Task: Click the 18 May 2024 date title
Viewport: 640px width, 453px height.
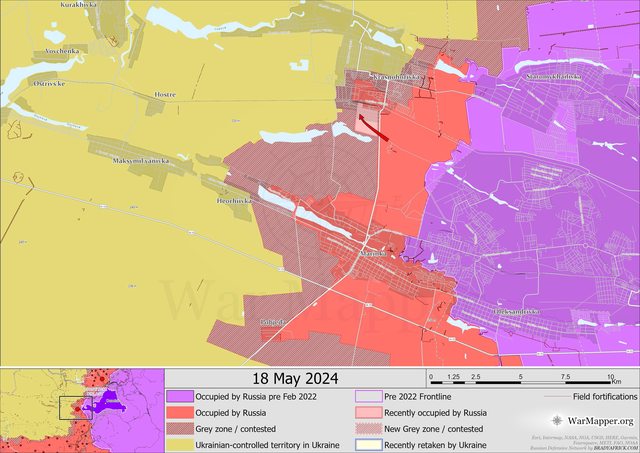Action: pyautogui.click(x=293, y=378)
